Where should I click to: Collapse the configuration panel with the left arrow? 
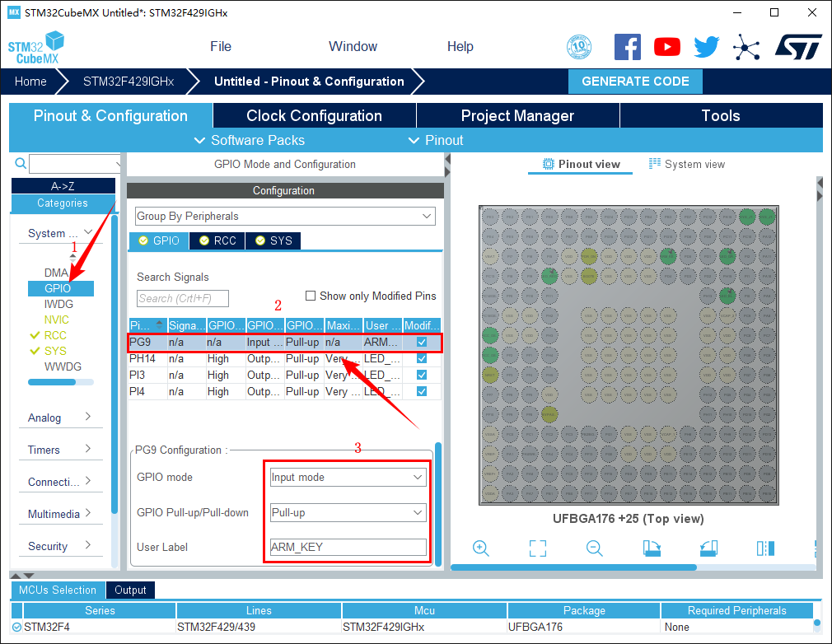(x=447, y=159)
